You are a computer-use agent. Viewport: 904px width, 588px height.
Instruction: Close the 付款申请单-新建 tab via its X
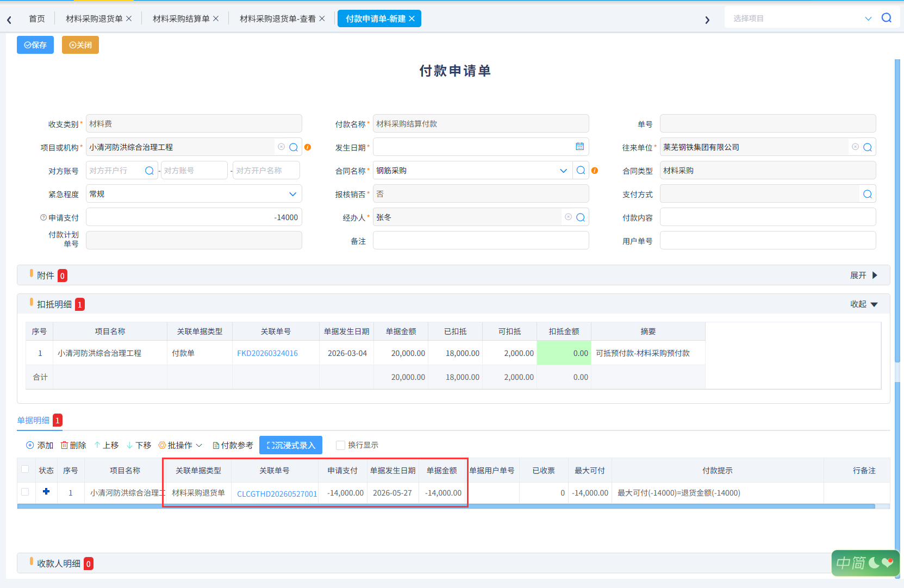pos(412,18)
